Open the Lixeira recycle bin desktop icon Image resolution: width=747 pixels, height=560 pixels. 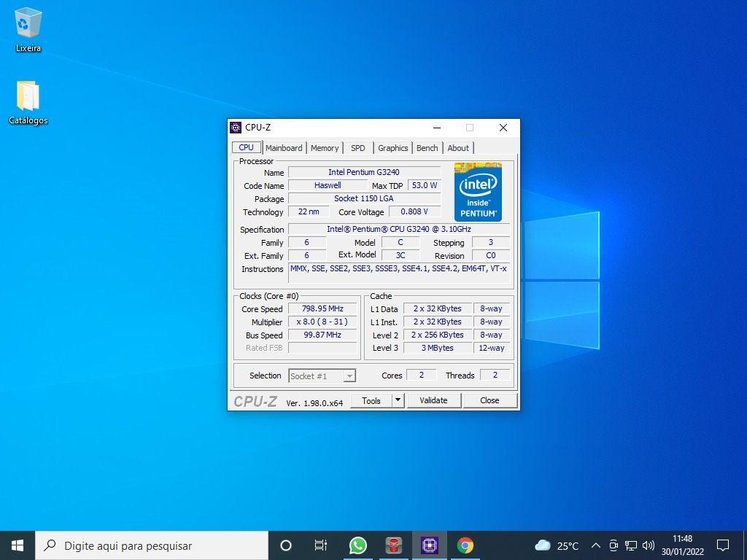pos(28,29)
